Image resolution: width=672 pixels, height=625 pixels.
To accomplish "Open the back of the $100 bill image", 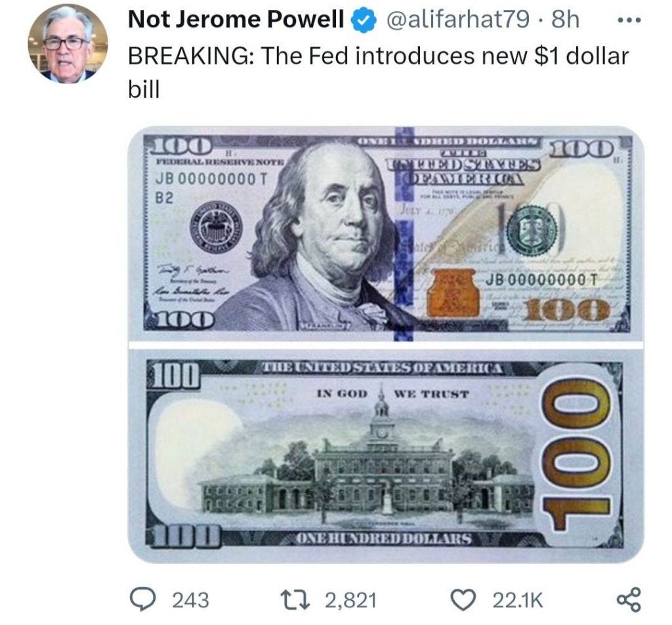I will [386, 456].
